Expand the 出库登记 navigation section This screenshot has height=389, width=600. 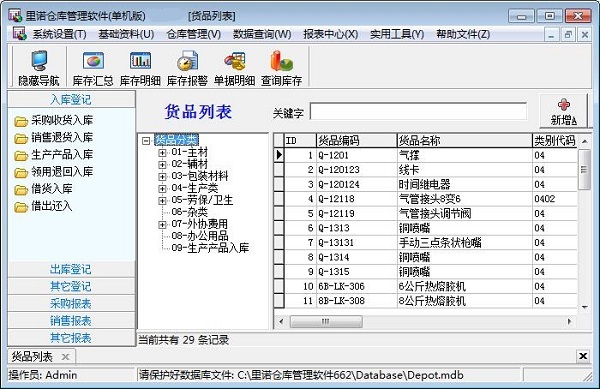tap(71, 269)
